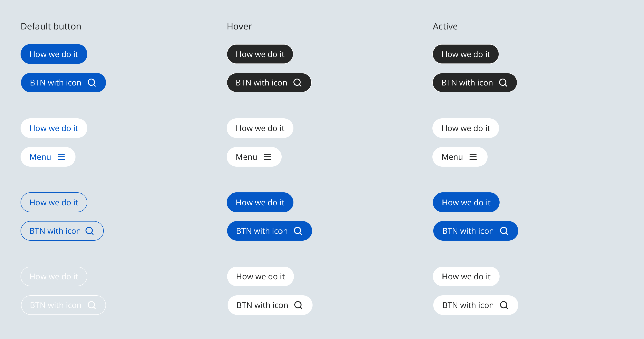
Task: Click search icon in dark Active button
Action: [x=503, y=83]
